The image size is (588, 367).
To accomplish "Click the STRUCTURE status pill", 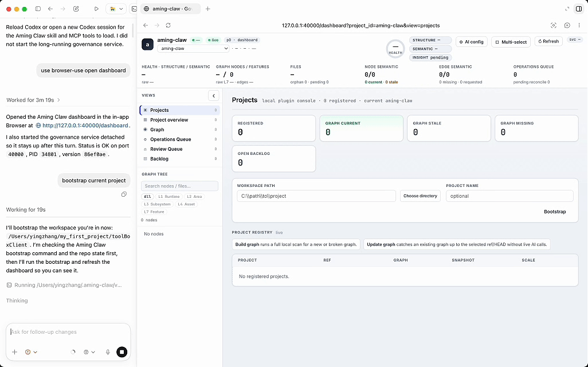I will point(430,40).
